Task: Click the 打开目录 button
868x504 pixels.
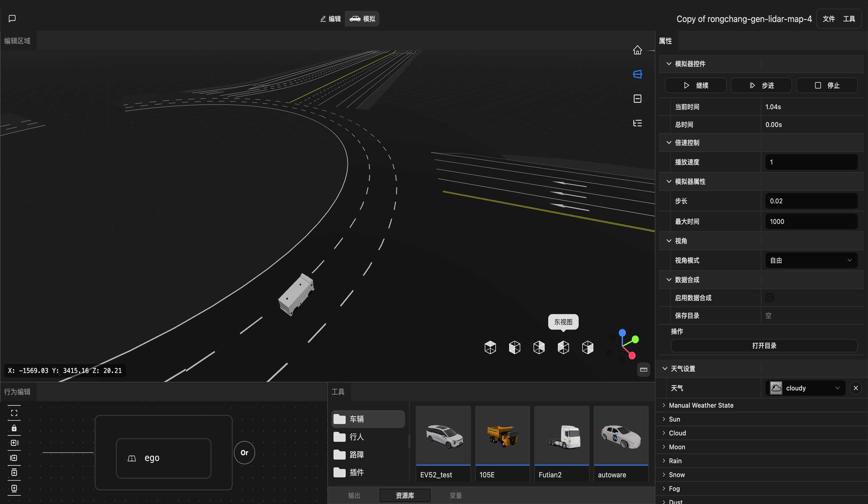Action: tap(764, 346)
